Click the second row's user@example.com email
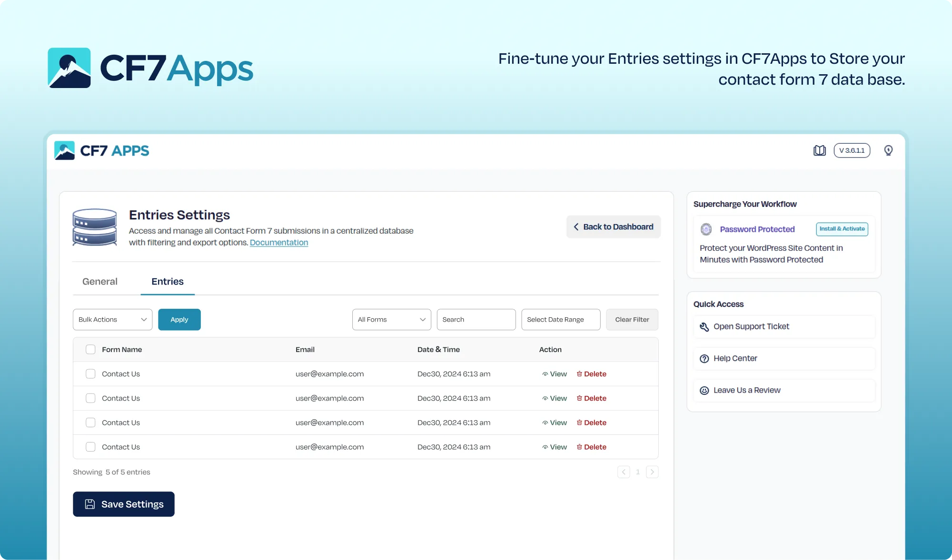This screenshot has height=560, width=952. [329, 398]
